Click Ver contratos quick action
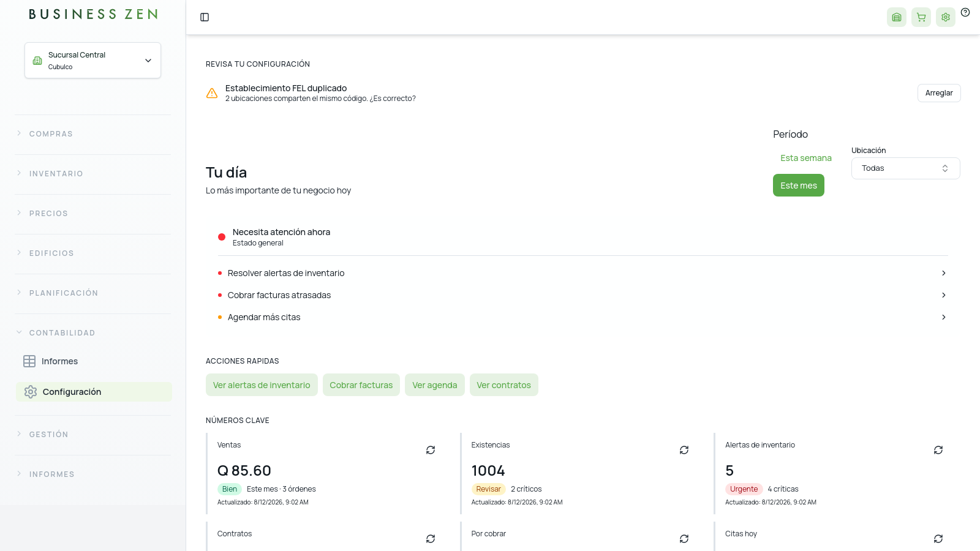Viewport: 980px width, 551px height. 504,385
